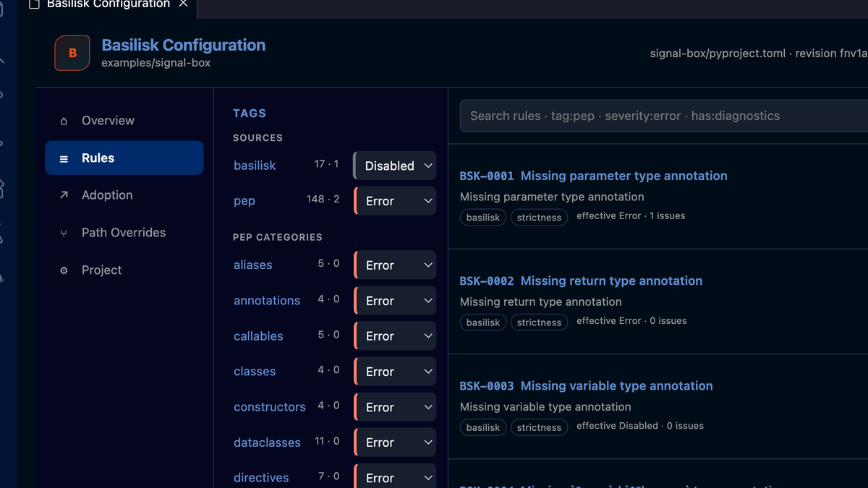Open classes severity dropdown
868x488 pixels.
395,372
